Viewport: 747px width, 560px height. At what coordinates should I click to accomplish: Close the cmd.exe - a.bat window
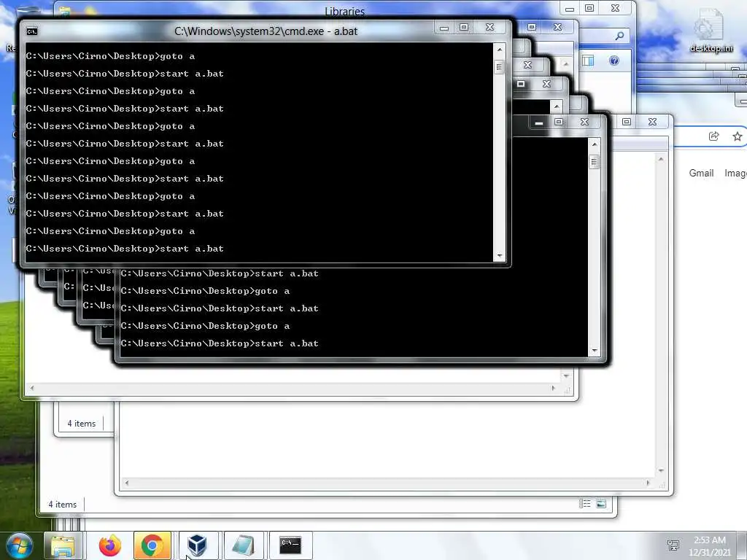tap(489, 28)
